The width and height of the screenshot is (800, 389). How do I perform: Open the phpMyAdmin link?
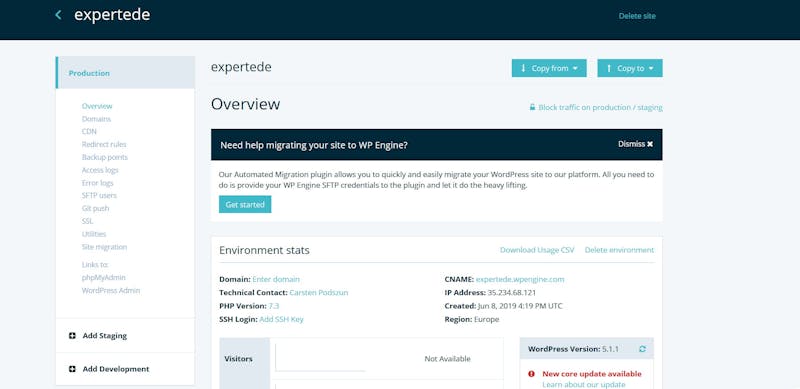point(104,278)
